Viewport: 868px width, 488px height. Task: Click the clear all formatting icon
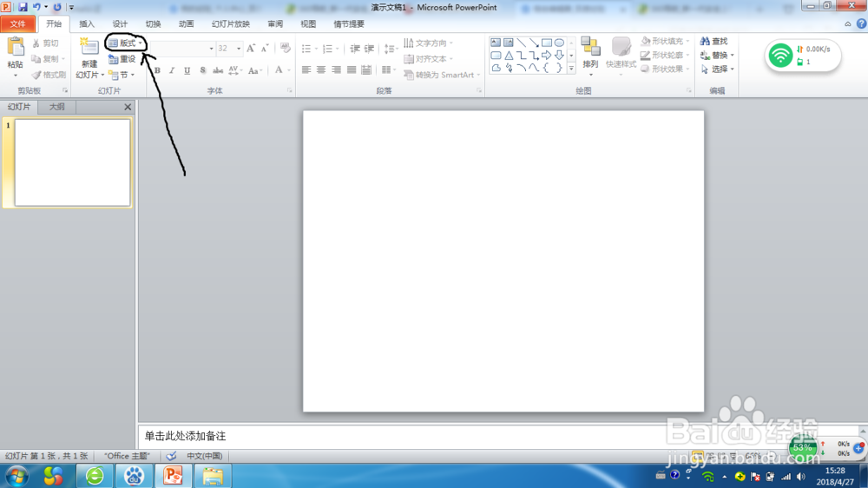[x=285, y=49]
